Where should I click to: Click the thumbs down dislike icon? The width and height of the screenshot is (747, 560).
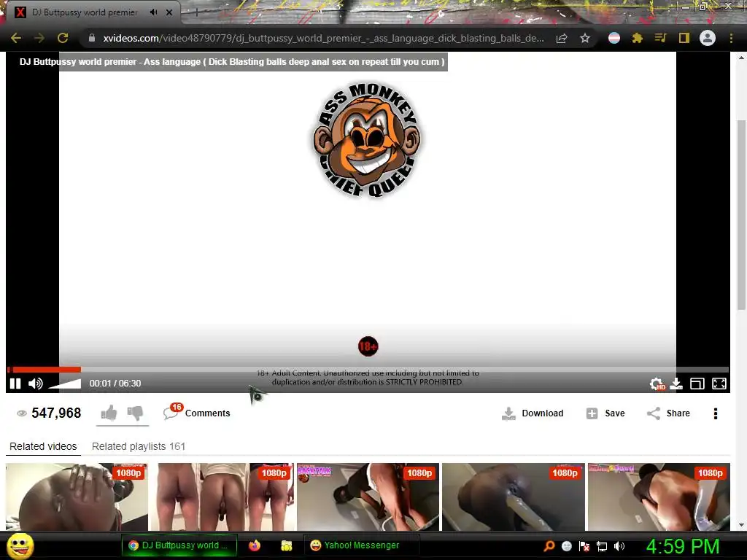135,413
